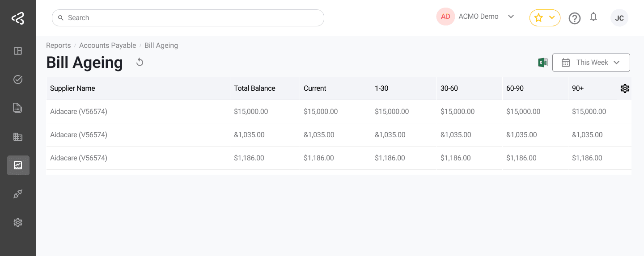Expand the star favorites dropdown
Screen dimensions: 644x256
click(x=545, y=18)
